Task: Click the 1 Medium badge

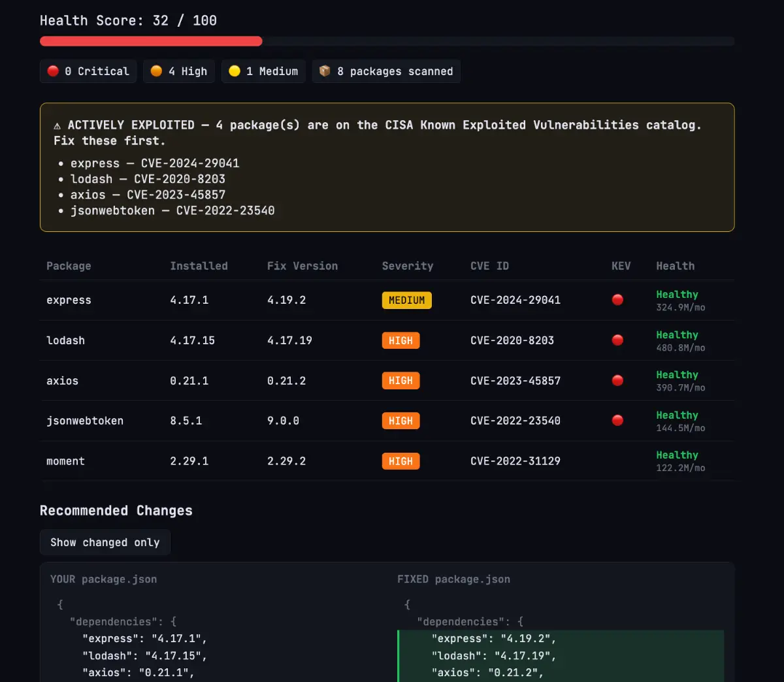Action: click(263, 71)
